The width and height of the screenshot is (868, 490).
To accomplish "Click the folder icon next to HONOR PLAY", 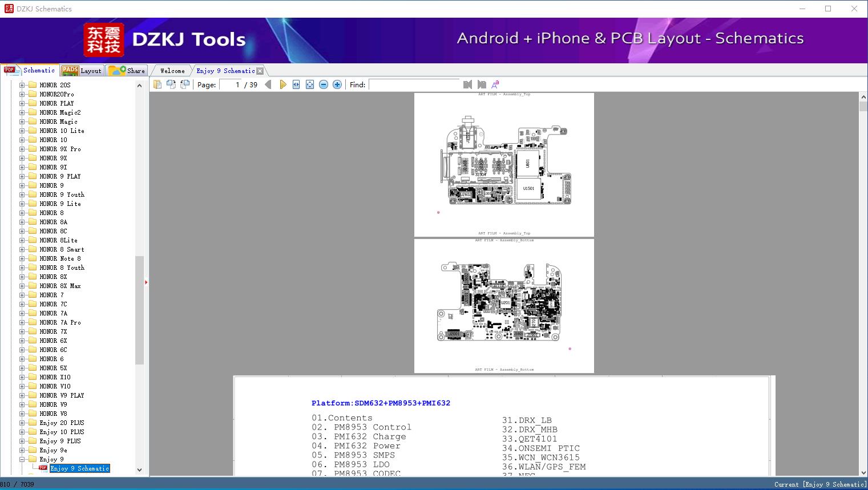I will tap(33, 103).
